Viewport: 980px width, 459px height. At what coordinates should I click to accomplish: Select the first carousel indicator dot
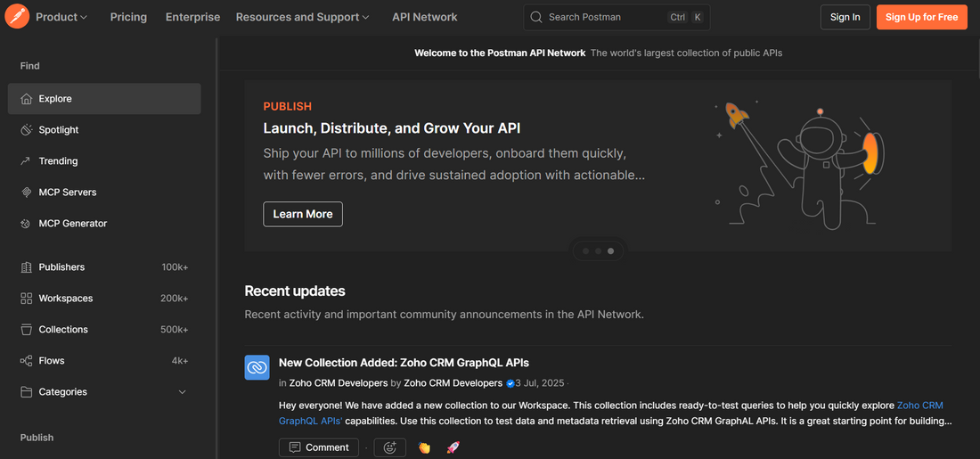[x=585, y=251]
